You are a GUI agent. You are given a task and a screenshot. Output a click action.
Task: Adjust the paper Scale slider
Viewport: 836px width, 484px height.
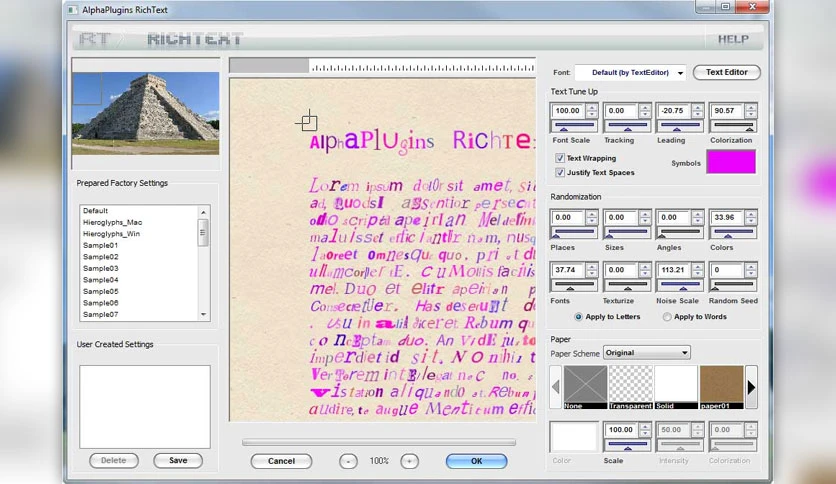(x=627, y=445)
